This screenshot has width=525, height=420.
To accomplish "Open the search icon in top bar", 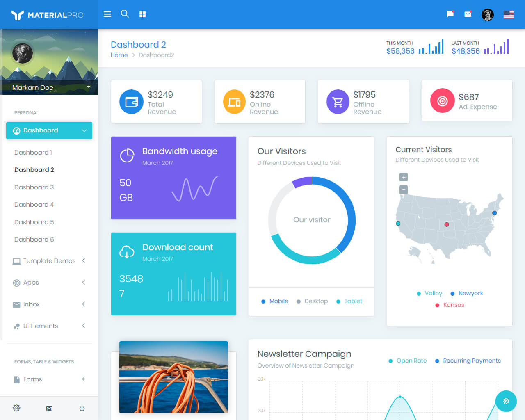I will click(x=125, y=14).
